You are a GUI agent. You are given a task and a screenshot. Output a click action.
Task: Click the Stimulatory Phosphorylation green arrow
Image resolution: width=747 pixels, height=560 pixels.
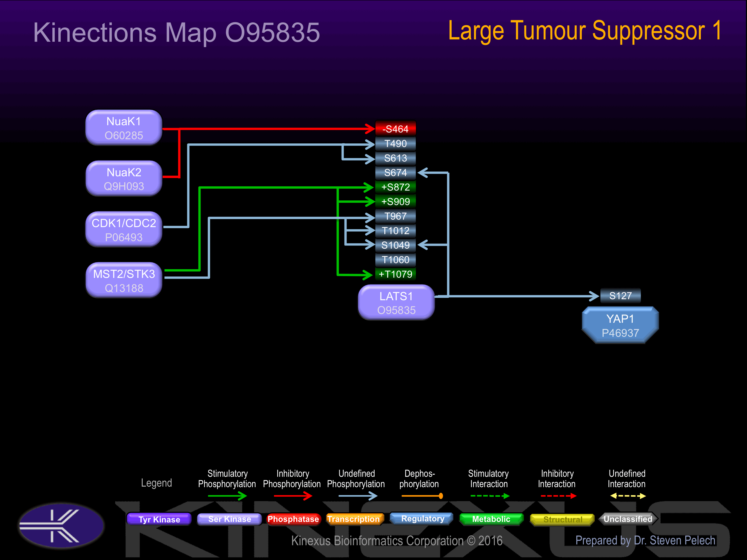click(x=227, y=496)
